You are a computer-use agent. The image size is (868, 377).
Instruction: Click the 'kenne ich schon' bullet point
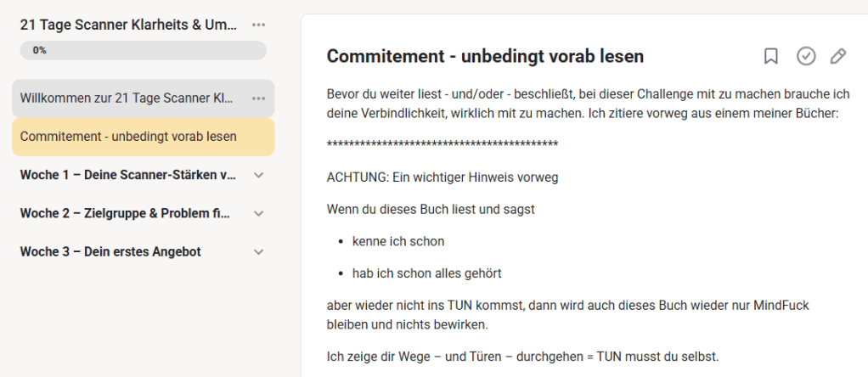pyautogui.click(x=397, y=241)
